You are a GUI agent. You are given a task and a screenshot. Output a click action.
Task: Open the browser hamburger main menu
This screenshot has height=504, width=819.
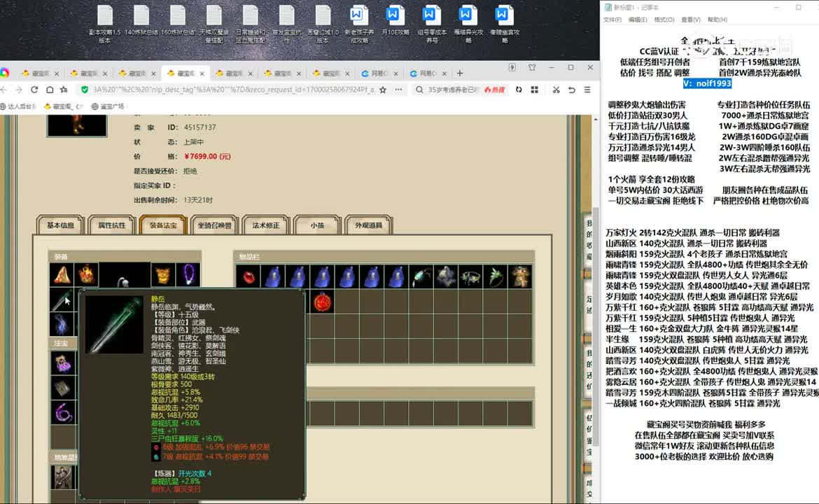(587, 90)
